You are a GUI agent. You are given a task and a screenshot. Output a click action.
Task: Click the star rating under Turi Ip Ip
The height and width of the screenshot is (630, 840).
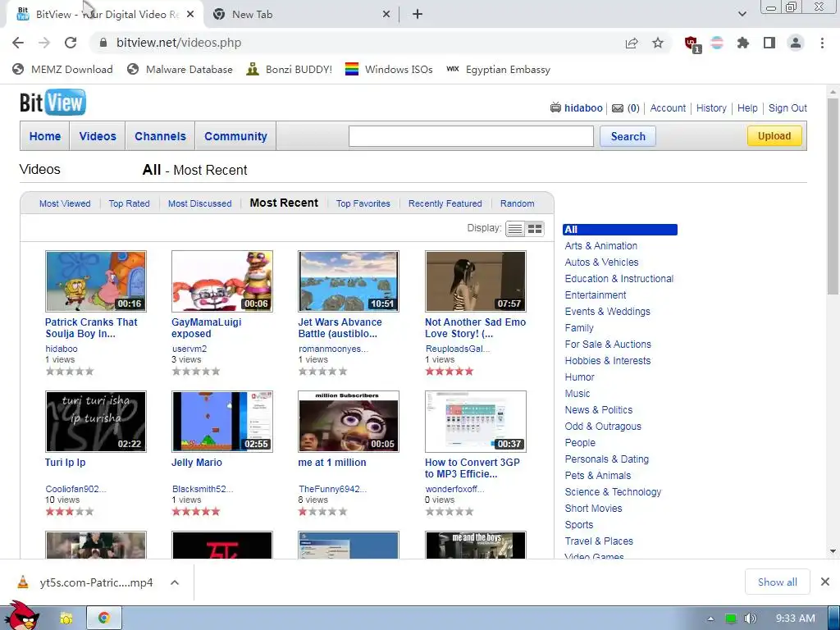[x=70, y=512]
